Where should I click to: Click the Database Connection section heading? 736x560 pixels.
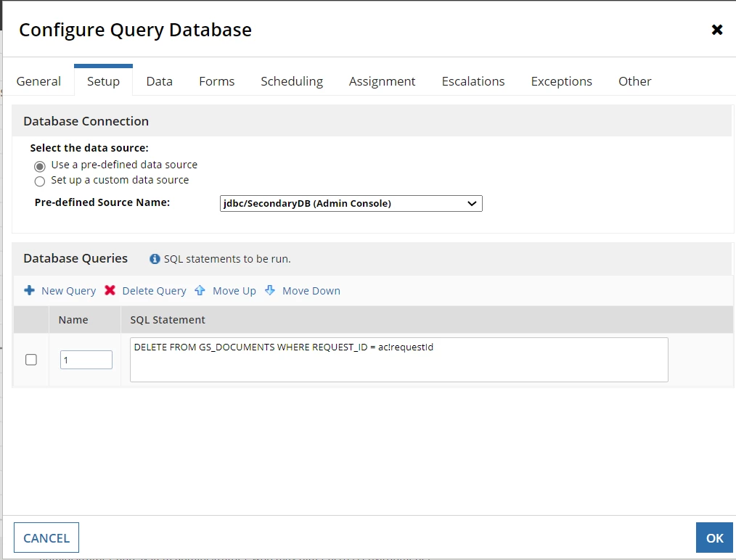coord(86,121)
